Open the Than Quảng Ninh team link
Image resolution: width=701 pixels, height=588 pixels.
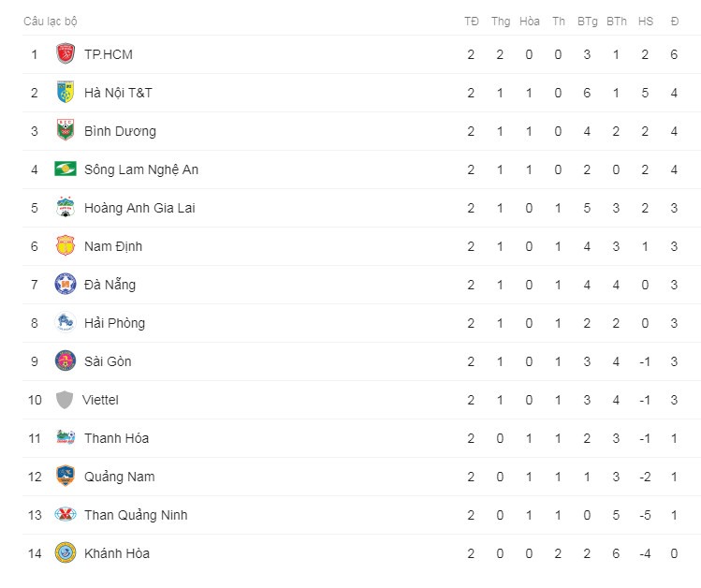(x=136, y=515)
